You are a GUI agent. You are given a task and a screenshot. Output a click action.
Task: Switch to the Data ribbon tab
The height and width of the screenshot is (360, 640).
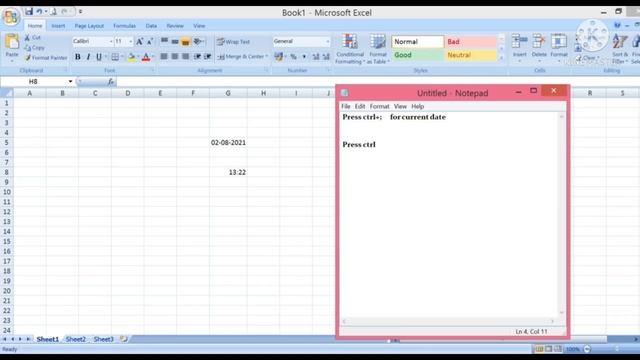(151, 26)
